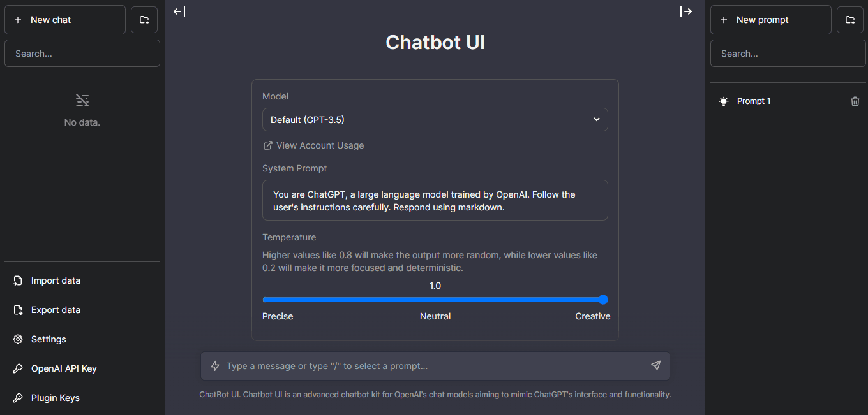Open the Model dropdown
Image resolution: width=868 pixels, height=415 pixels.
pos(435,119)
